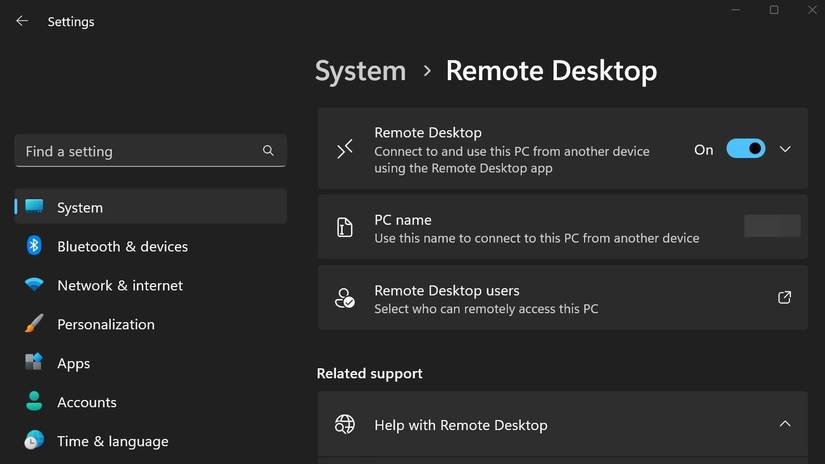Click the Find a setting search box
This screenshot has width=825, height=464.
[140, 151]
